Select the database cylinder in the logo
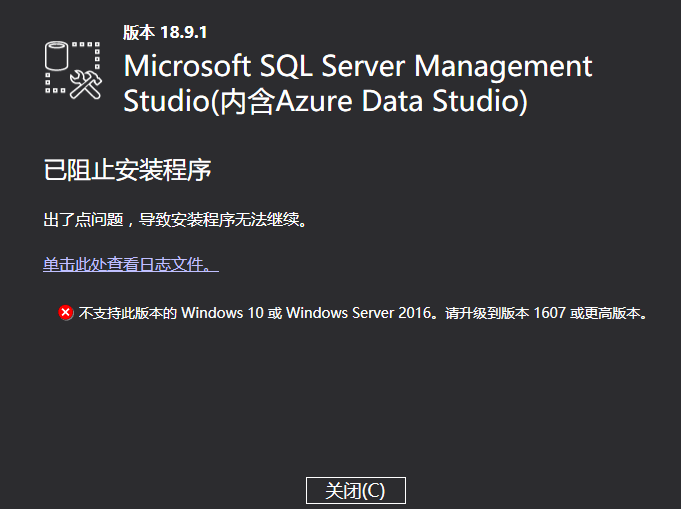This screenshot has width=681, height=509. tap(56, 56)
